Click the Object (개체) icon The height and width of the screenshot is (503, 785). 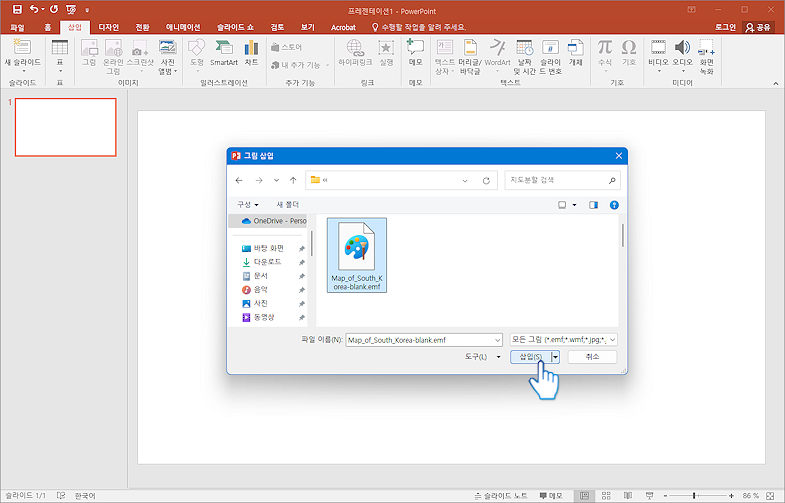[x=575, y=48]
